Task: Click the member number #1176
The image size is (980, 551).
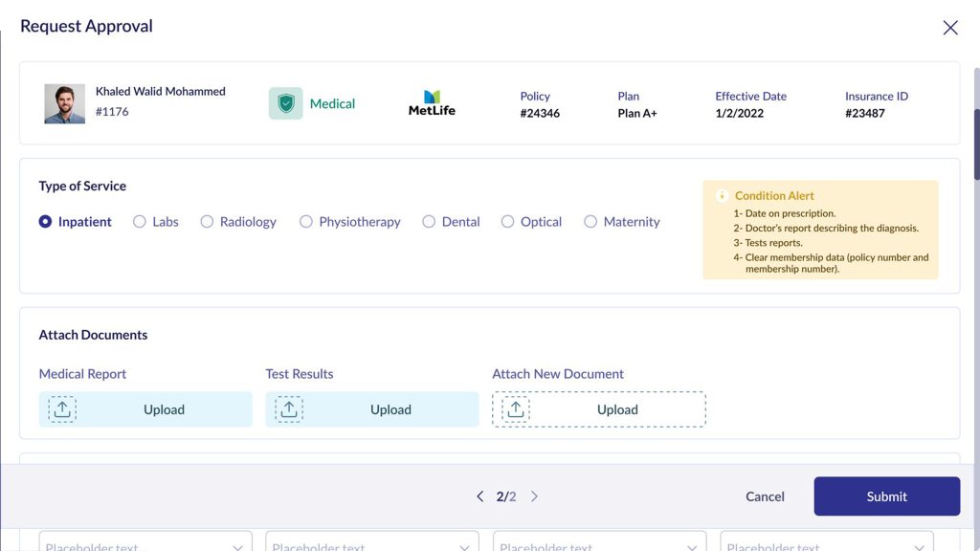Action: (x=112, y=111)
